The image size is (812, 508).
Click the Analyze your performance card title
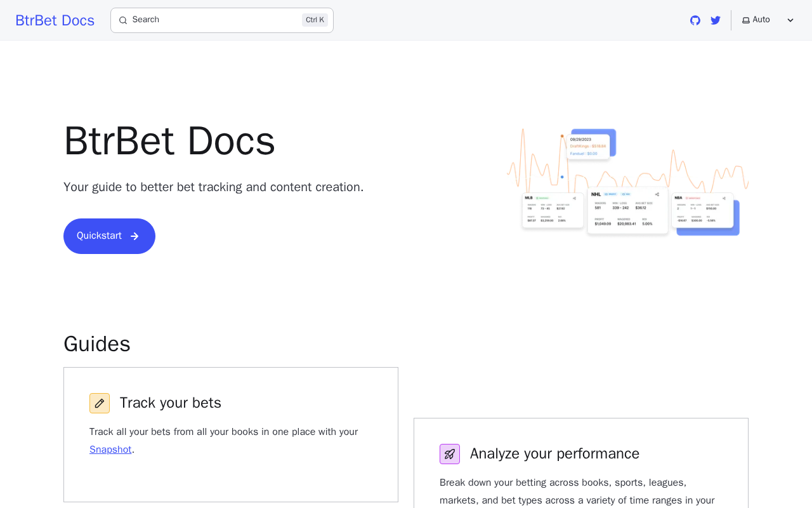[x=554, y=454]
